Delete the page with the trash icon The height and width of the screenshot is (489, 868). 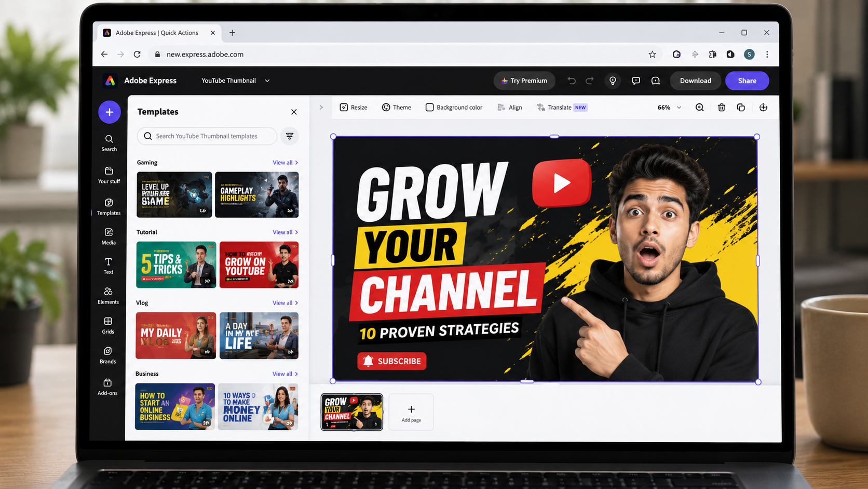coord(722,108)
